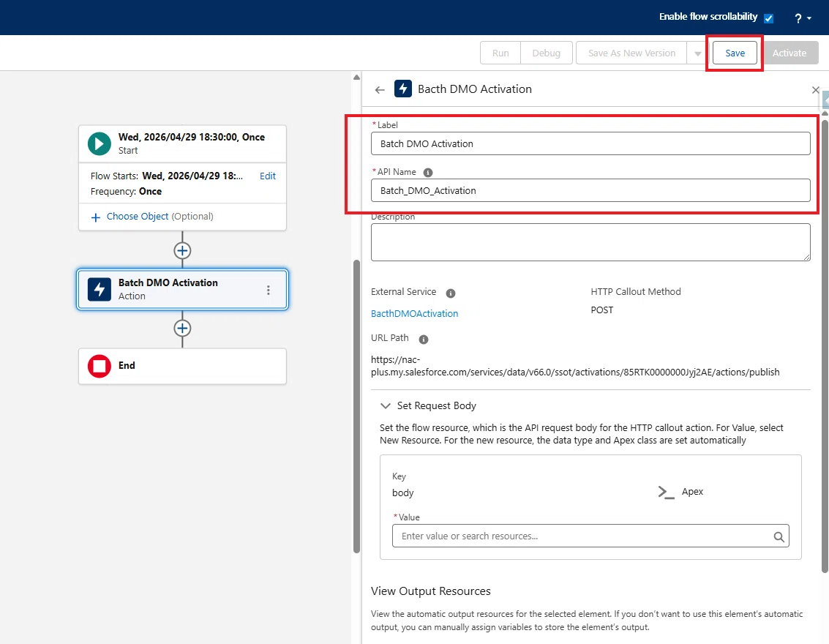829x644 pixels.
Task: Click 'View Output Resources' heading
Action: 430,591
